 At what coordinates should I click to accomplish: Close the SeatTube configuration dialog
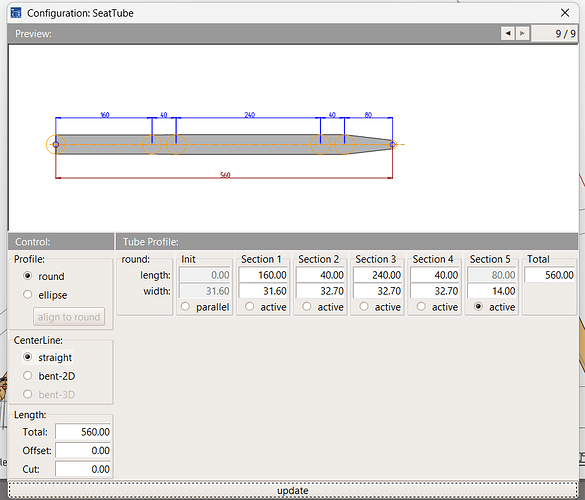click(x=565, y=13)
